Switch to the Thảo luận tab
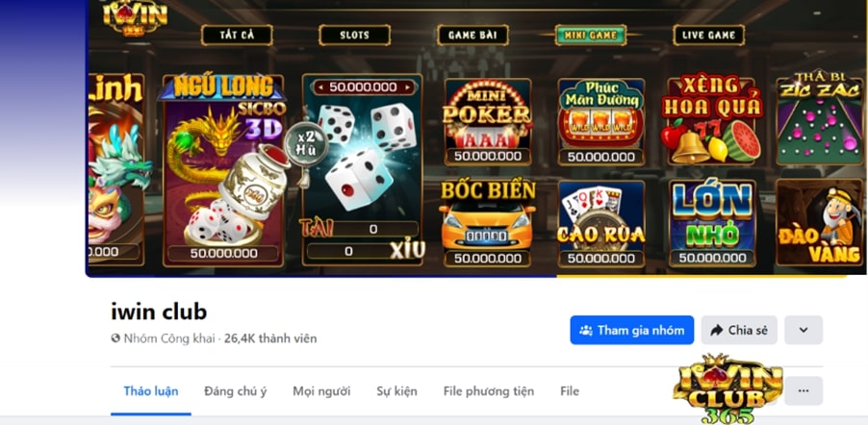868x425 pixels. pyautogui.click(x=150, y=391)
